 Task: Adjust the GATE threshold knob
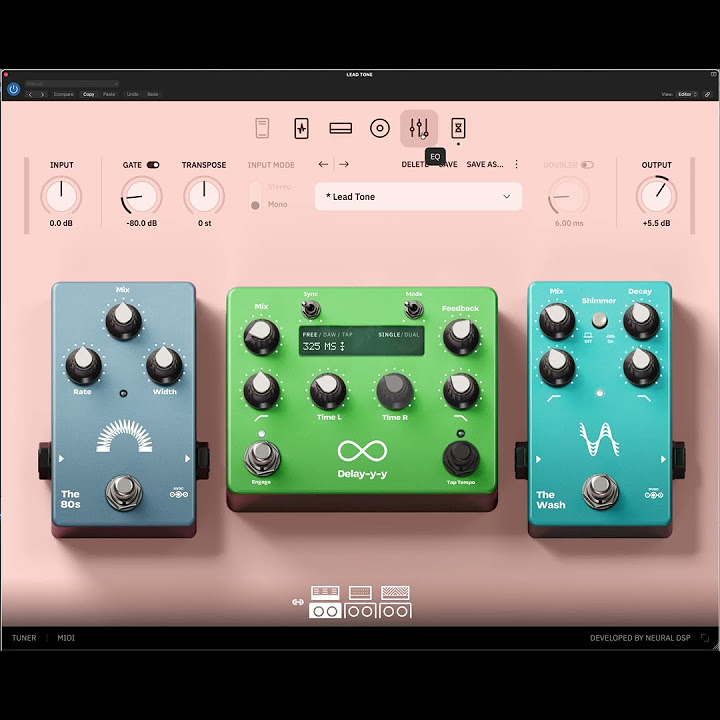(x=141, y=196)
